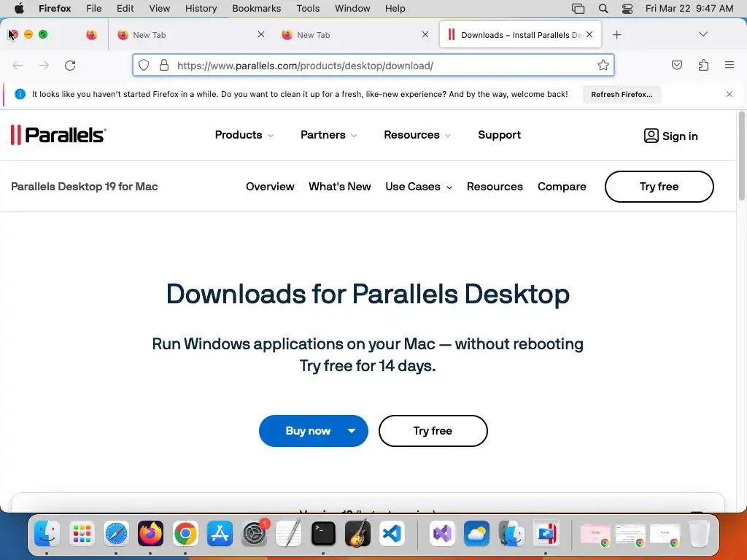Open Launchpad from the dock
This screenshot has width=747, height=560.
point(82,533)
